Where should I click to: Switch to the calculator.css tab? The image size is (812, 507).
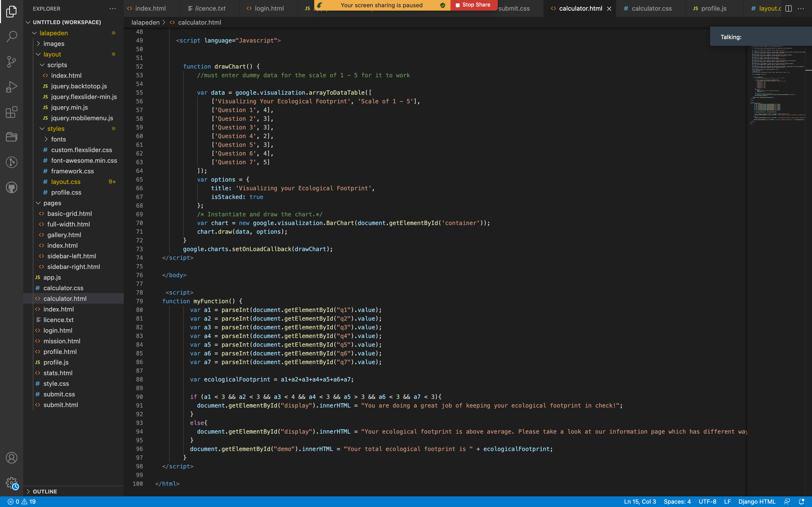[651, 8]
